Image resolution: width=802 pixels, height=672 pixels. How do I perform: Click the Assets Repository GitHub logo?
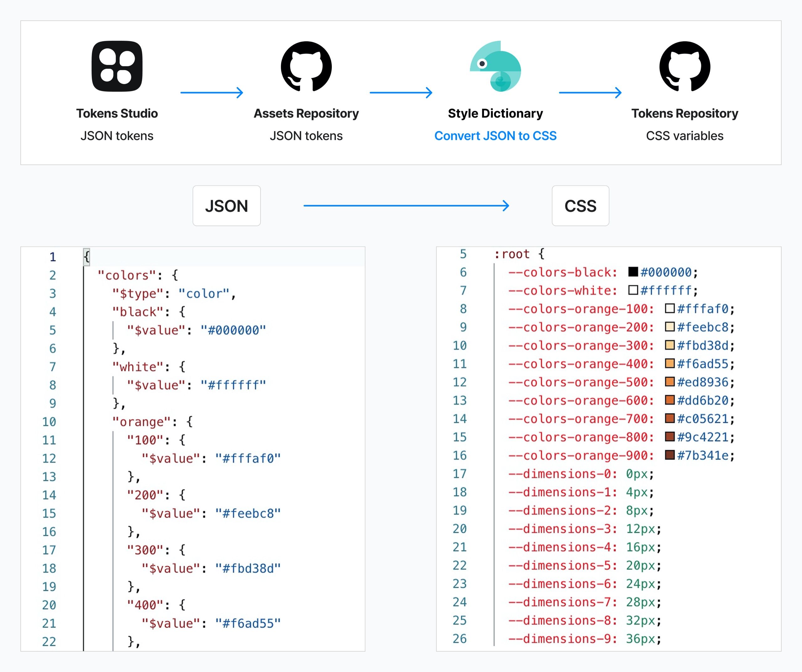click(x=306, y=66)
